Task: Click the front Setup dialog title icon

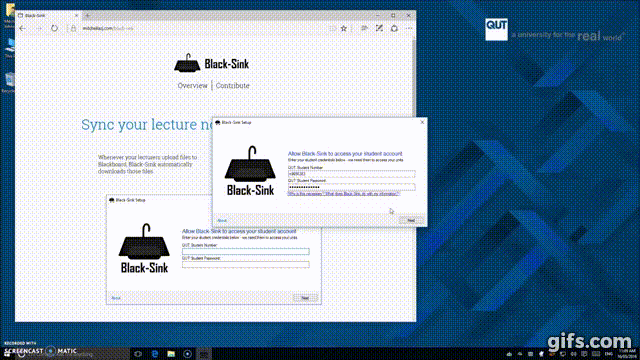Action: tap(218, 122)
